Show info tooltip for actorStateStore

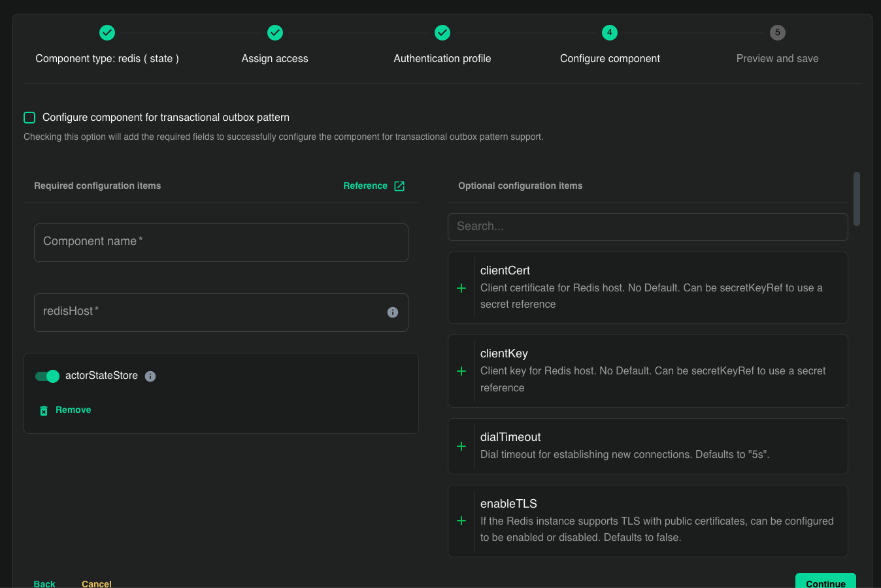150,376
